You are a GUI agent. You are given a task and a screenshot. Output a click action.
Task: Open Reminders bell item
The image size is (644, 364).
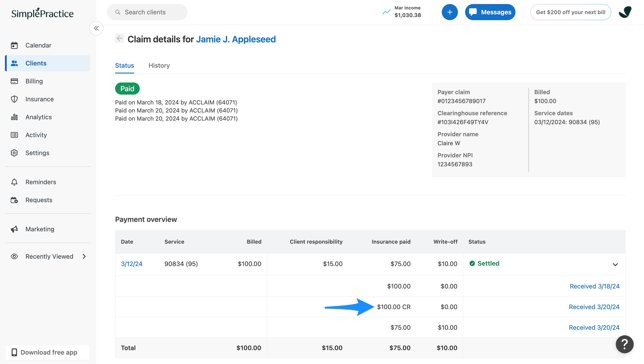47,182
